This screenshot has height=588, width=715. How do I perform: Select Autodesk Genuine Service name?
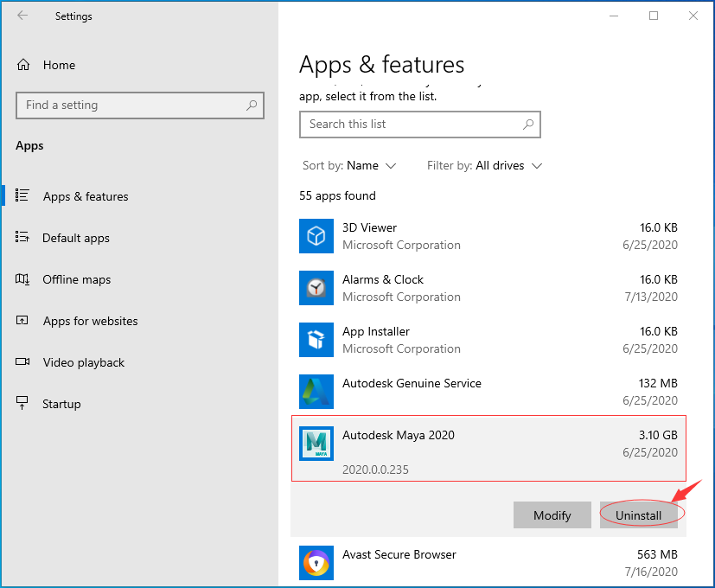coord(412,383)
